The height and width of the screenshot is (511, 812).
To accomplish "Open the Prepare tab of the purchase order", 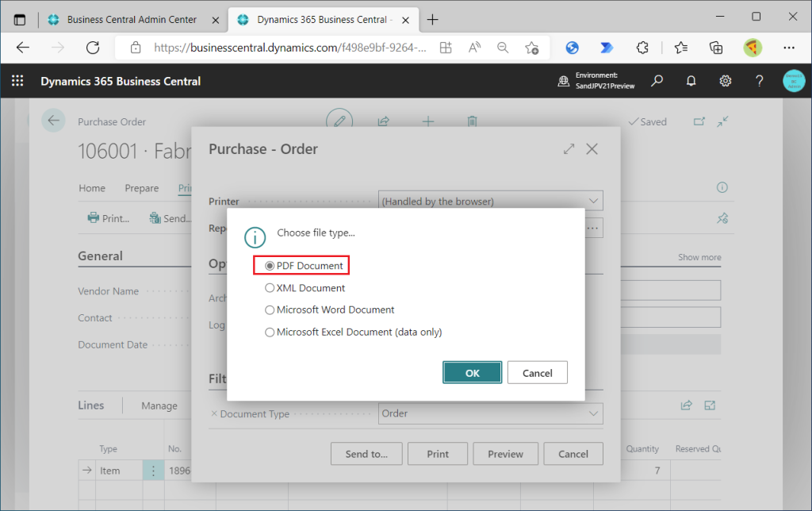I will pos(142,188).
